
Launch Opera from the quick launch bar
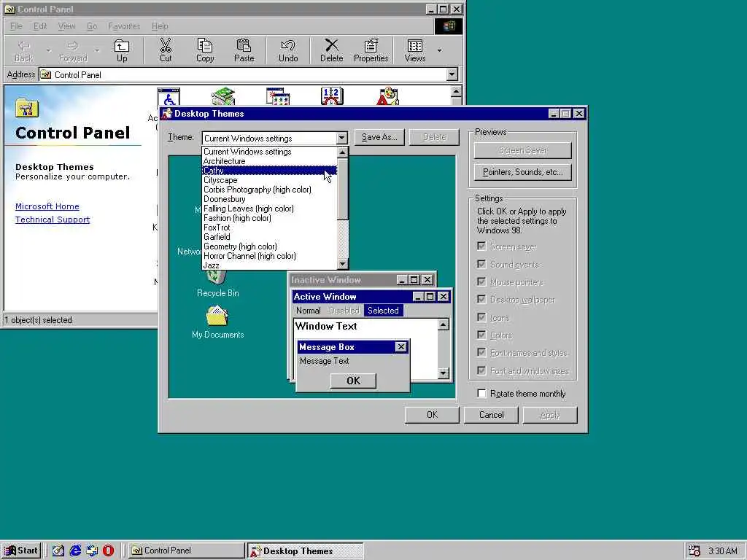tap(109, 551)
